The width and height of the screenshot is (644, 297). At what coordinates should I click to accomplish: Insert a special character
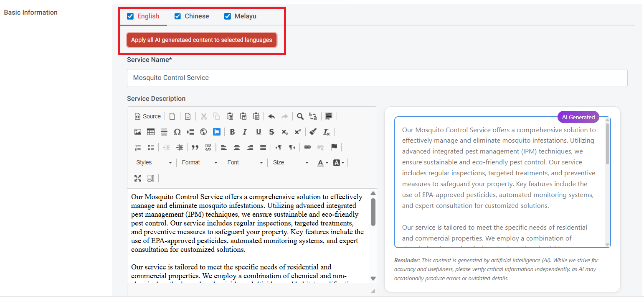(177, 131)
